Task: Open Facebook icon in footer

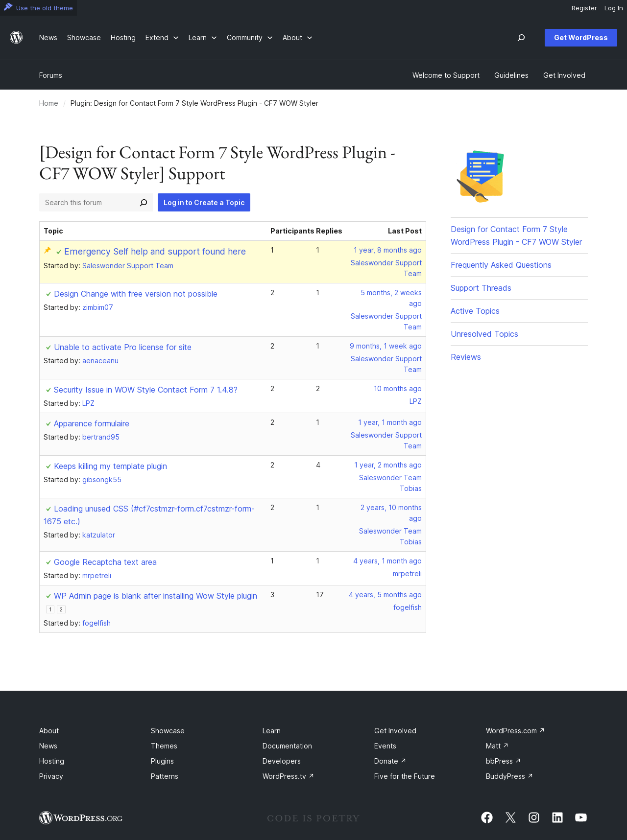Action: coord(487,817)
